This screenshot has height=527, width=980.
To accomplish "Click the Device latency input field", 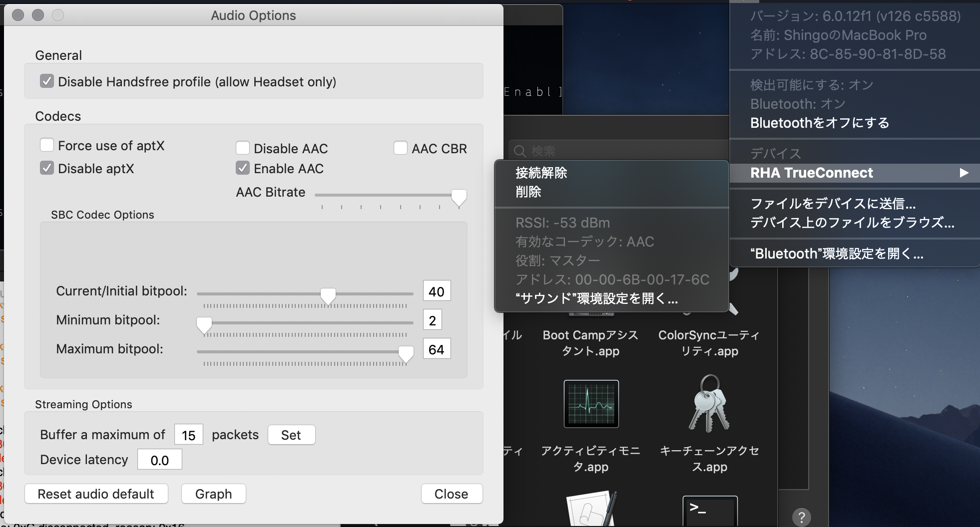I will point(160,460).
